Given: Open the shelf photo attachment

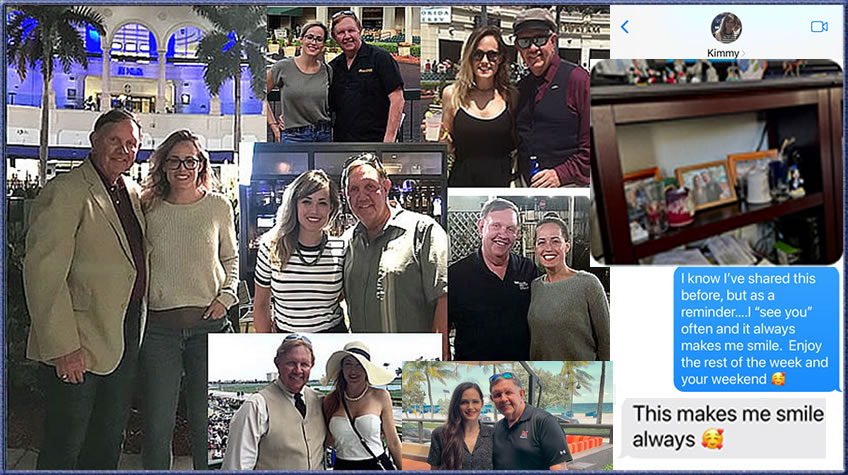Looking at the screenshot, I should (x=717, y=162).
